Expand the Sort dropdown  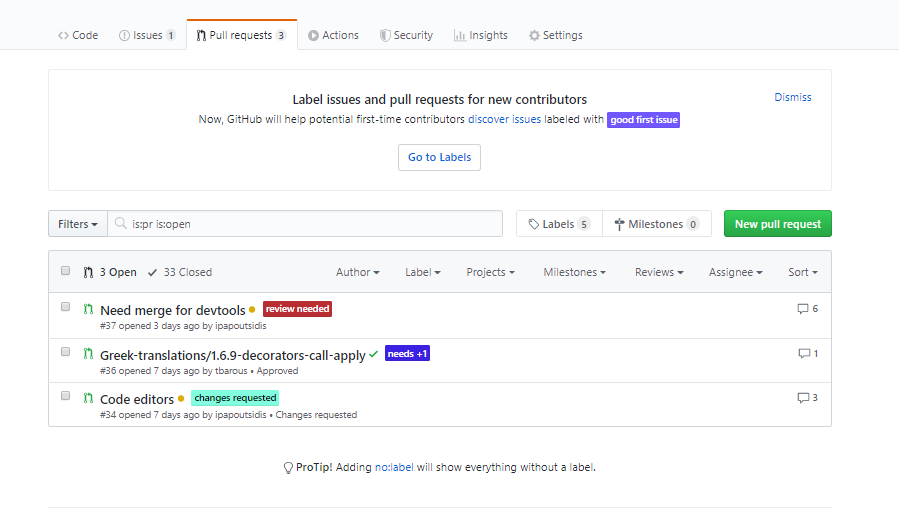(x=803, y=272)
